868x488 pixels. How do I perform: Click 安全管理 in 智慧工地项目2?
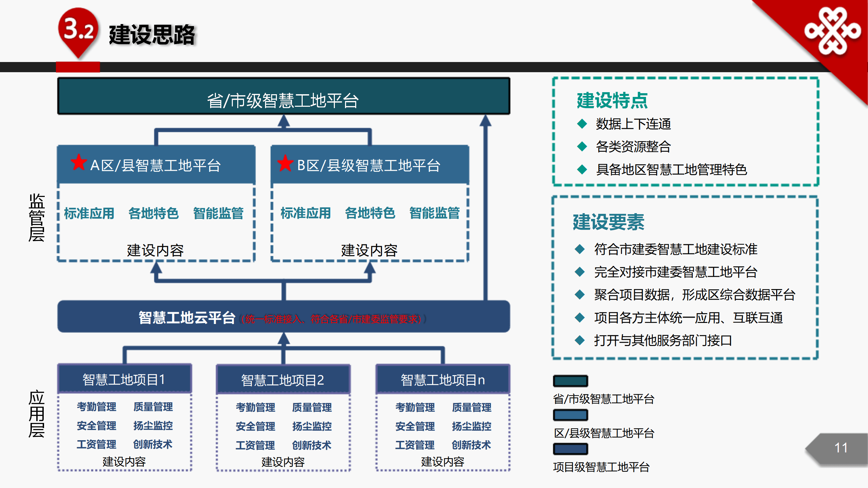[256, 426]
